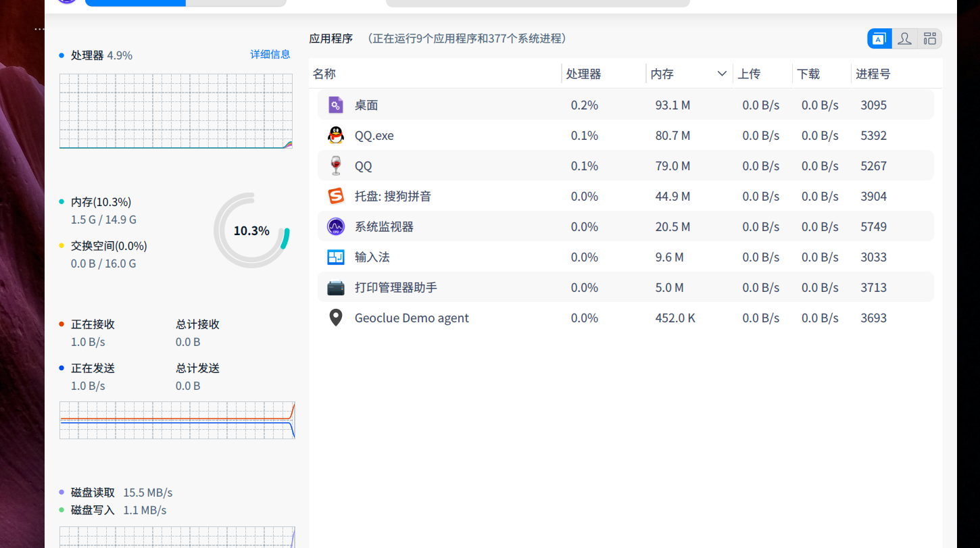
Task: Click the processor usage graph
Action: (x=176, y=111)
